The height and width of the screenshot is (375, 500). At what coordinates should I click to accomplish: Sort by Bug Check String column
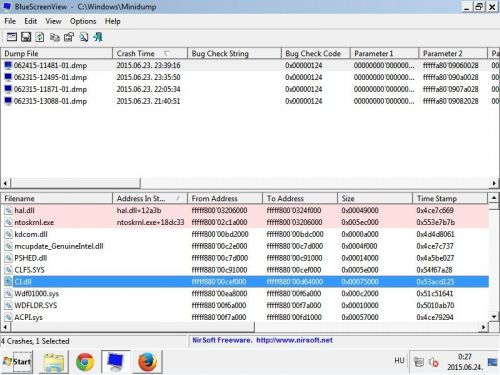pyautogui.click(x=234, y=53)
